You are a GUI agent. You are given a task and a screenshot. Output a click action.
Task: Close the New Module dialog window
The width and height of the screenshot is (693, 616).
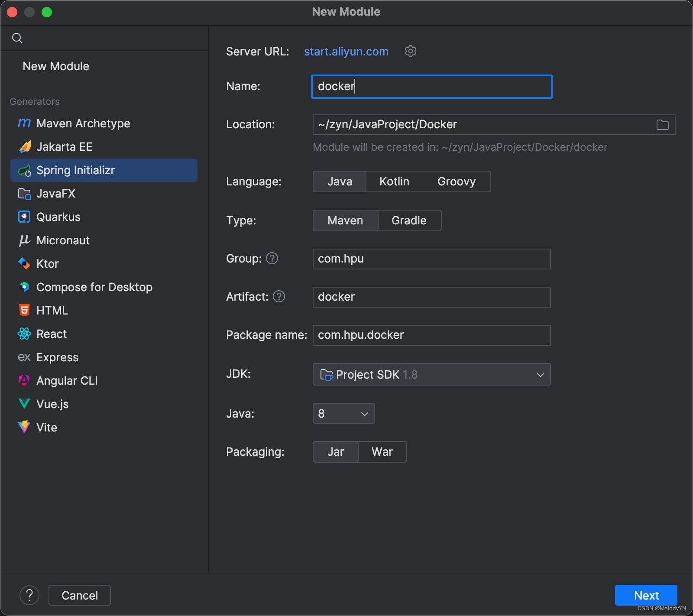(12, 12)
